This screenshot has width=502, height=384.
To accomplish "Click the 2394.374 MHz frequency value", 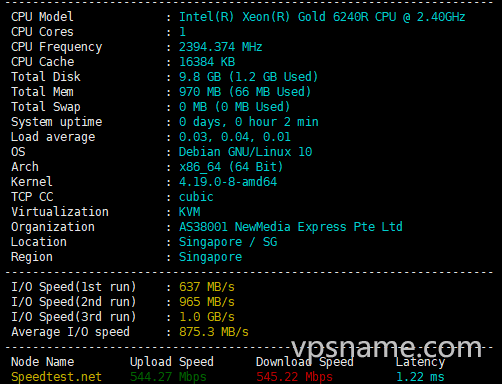I will (220, 47).
